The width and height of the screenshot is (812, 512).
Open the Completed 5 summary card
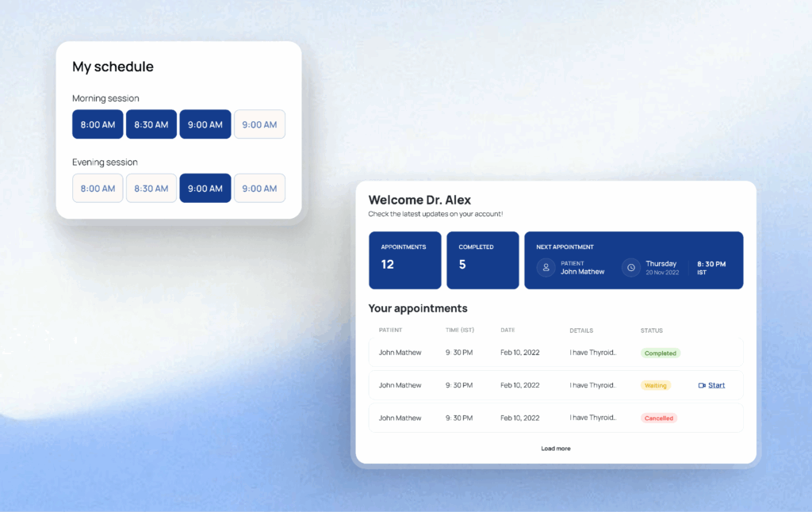pyautogui.click(x=483, y=260)
